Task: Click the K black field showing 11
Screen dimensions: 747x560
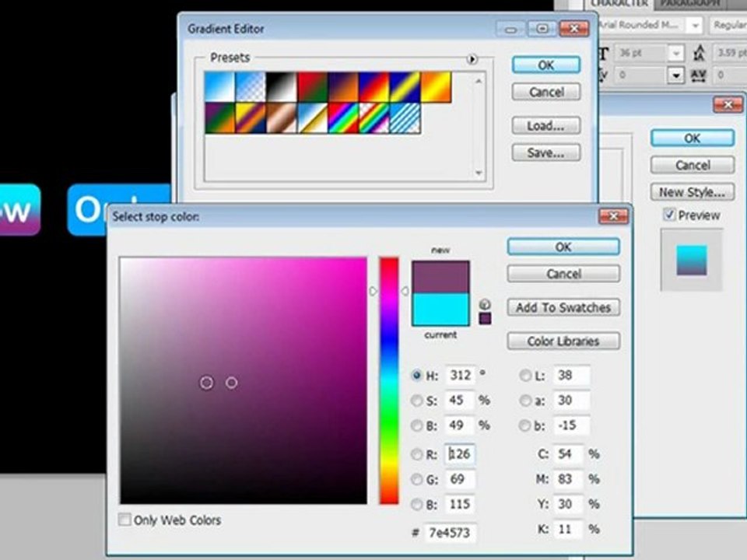Action: [568, 529]
